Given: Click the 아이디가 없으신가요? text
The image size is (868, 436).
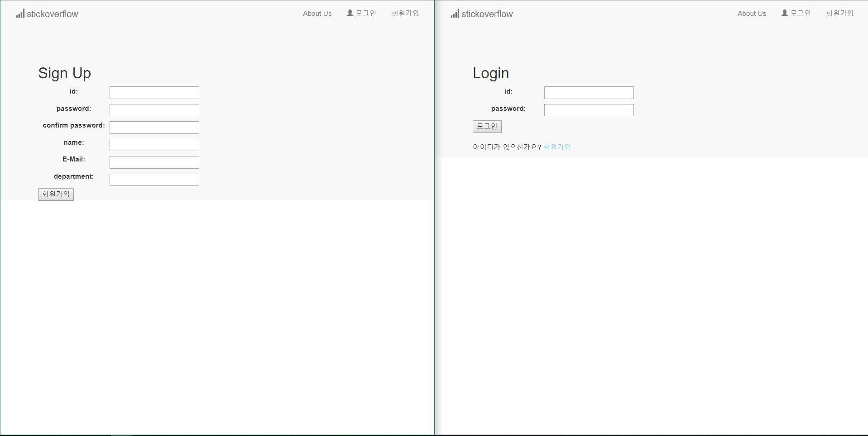Looking at the screenshot, I should (507, 147).
